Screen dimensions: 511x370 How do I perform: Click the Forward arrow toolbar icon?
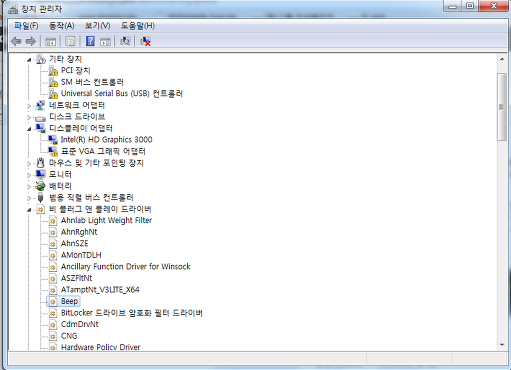pyautogui.click(x=31, y=41)
